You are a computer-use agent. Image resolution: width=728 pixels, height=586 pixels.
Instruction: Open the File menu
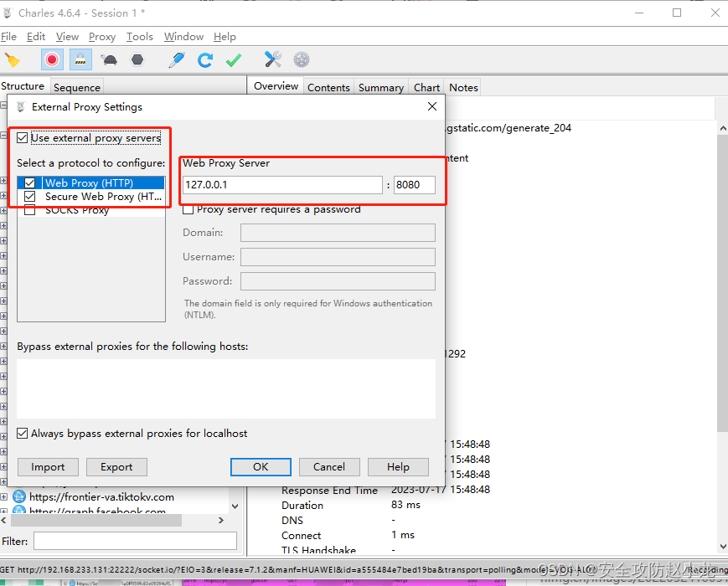tap(9, 37)
